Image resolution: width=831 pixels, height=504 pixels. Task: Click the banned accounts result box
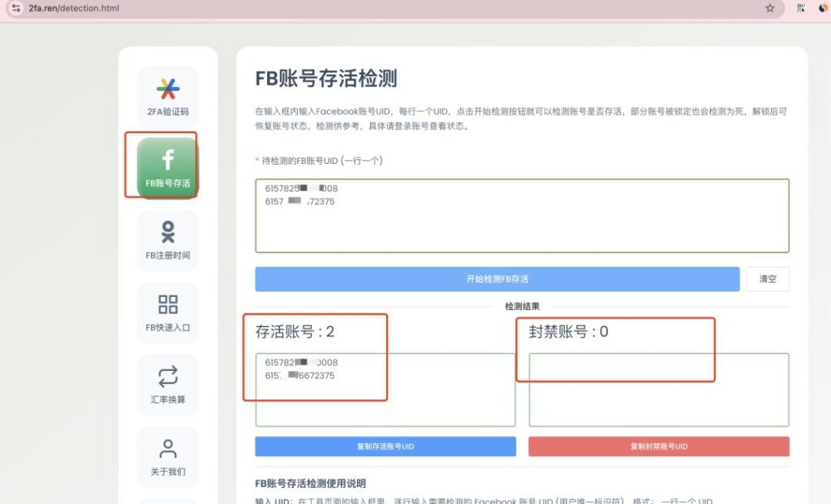coord(659,390)
